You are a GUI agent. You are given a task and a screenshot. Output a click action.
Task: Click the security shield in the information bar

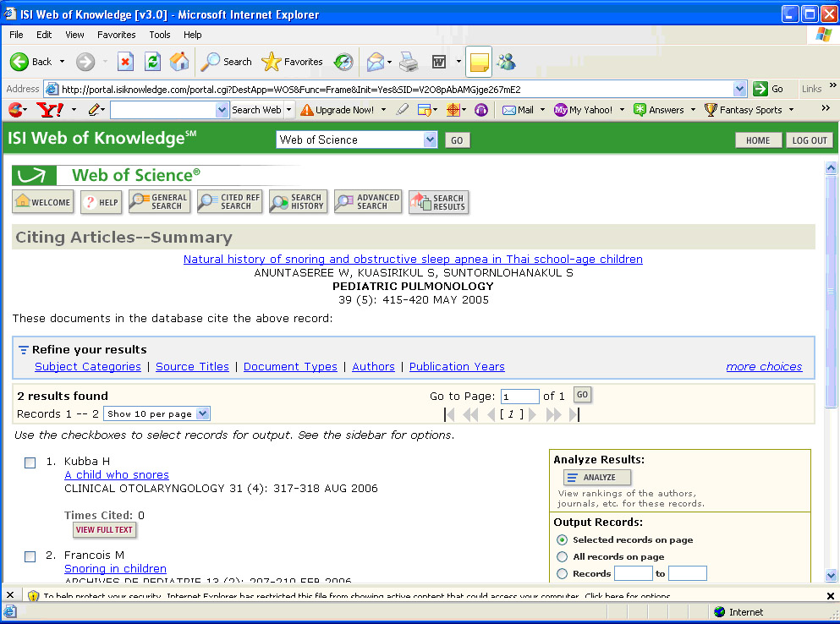click(x=33, y=595)
